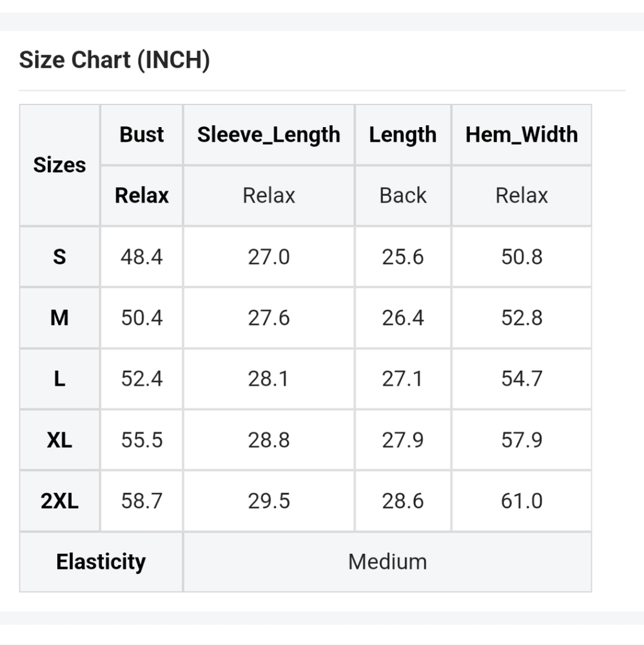Click the hem width value 57.9
This screenshot has height=645, width=644.
[522, 440]
